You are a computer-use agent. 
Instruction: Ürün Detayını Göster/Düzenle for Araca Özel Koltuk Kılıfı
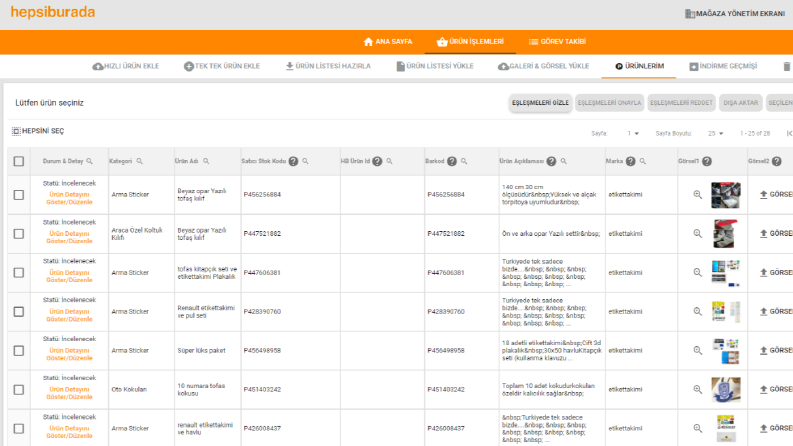pos(69,237)
